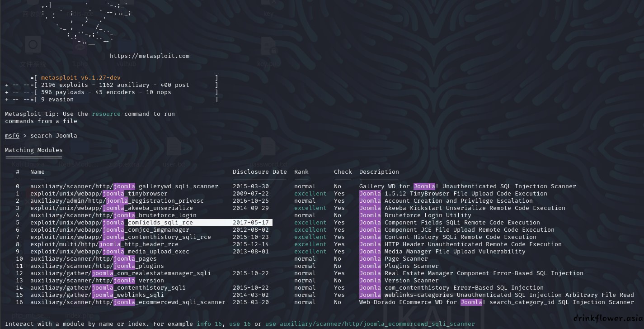
Task: Click the 'normal' rank in the joomla_version row
Action: 305,281
